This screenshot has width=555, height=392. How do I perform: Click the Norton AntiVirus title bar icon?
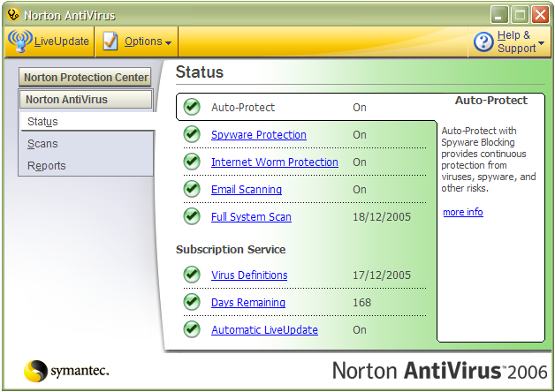click(x=13, y=15)
